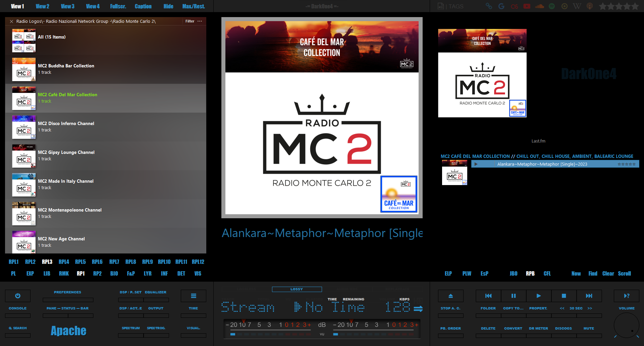This screenshot has height=346, width=644.
Task: Open the ESP tab on right panel
Action: pyautogui.click(x=484, y=273)
